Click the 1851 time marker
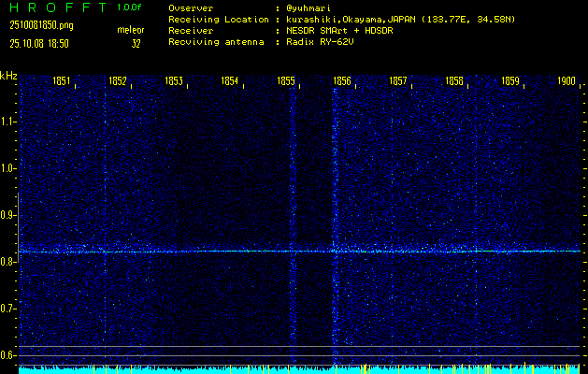The image size is (588, 374). point(61,81)
